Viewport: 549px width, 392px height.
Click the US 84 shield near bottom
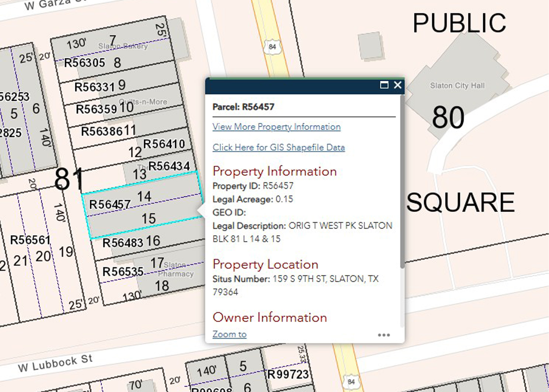pyautogui.click(x=351, y=382)
